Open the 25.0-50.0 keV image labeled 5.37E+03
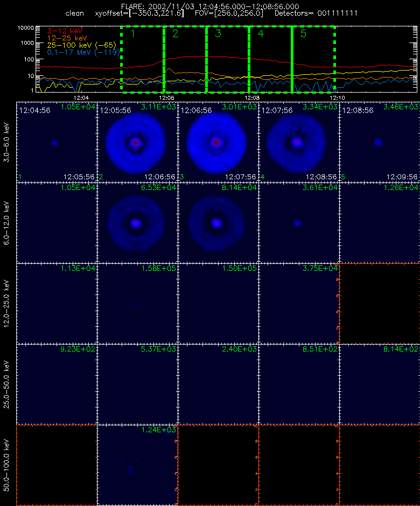The height and width of the screenshot is (506, 420). point(137,384)
